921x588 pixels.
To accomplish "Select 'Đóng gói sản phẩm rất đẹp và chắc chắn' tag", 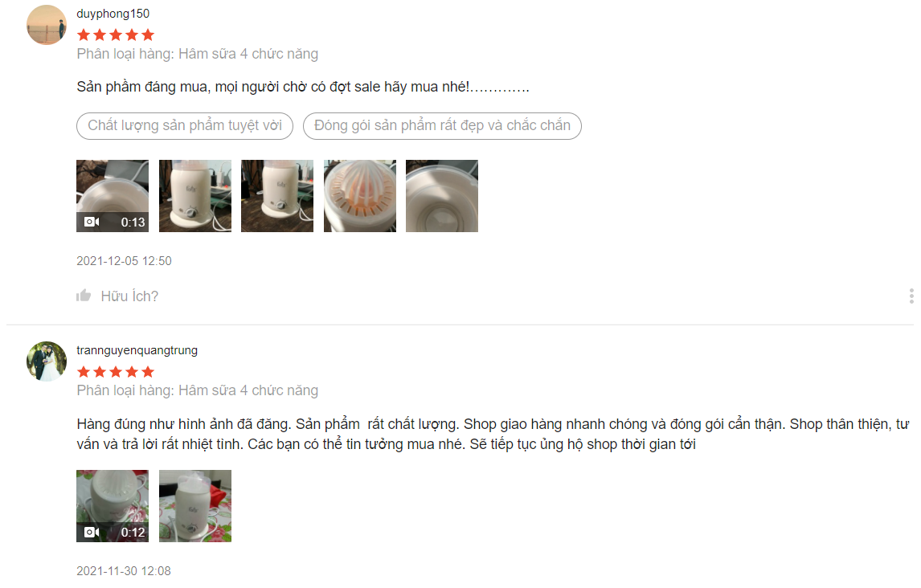I will point(442,125).
